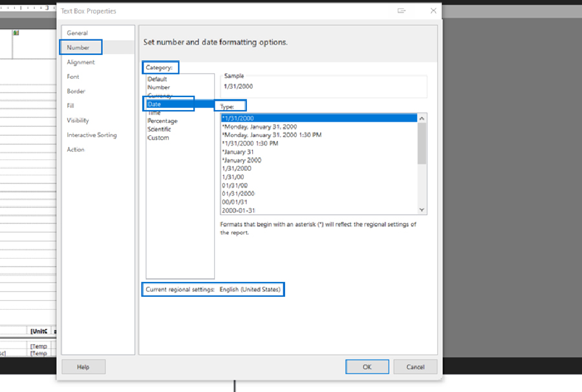Pick the Custom category

click(158, 138)
